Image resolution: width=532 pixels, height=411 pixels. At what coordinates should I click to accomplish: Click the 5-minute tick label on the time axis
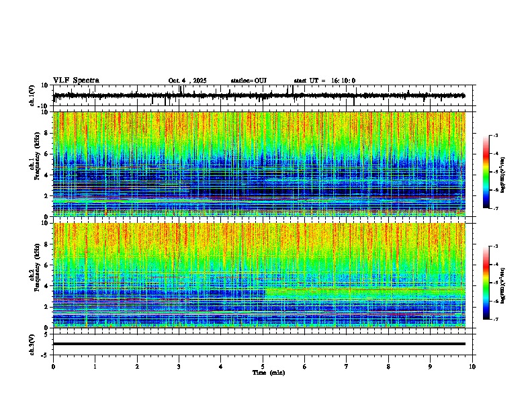pyautogui.click(x=263, y=367)
